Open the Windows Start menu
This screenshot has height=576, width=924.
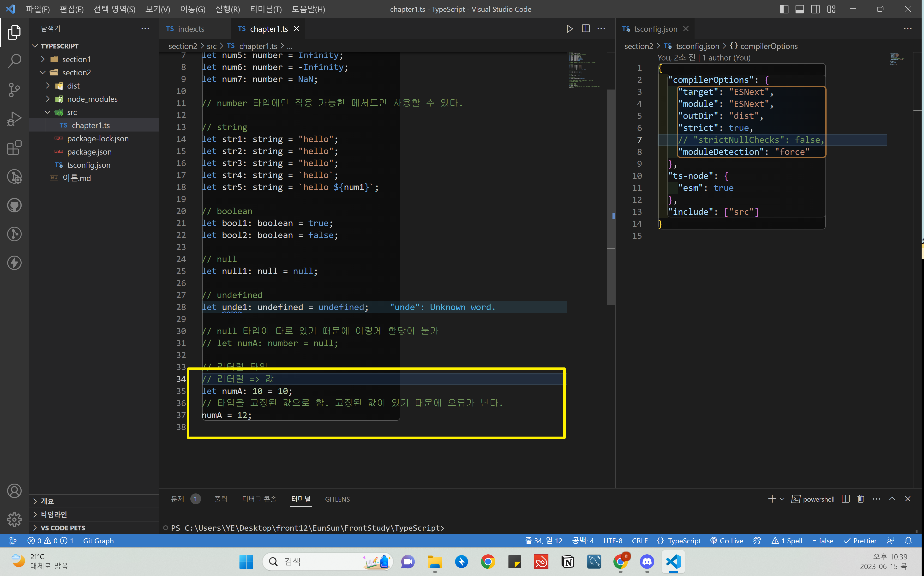pyautogui.click(x=246, y=562)
